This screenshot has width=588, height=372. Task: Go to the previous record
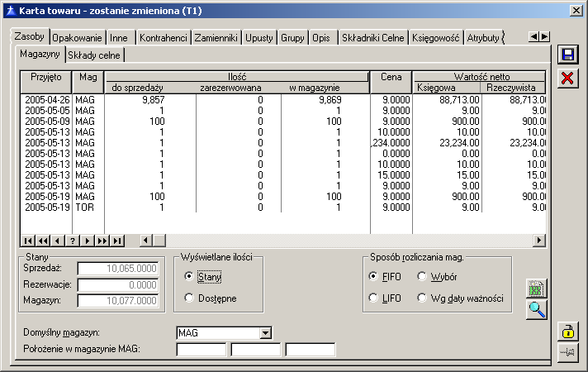click(x=57, y=241)
